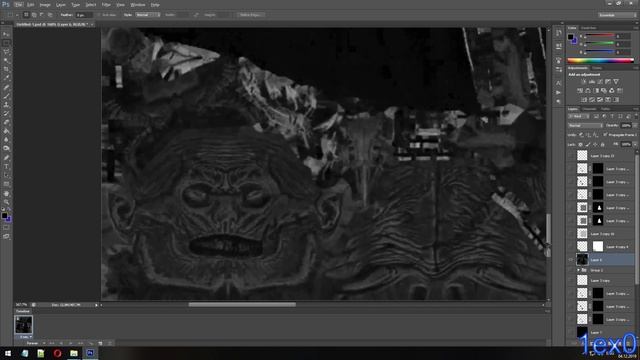Toggle Quick Mask mode icon
The width and height of the screenshot is (640, 360).
tap(6, 228)
